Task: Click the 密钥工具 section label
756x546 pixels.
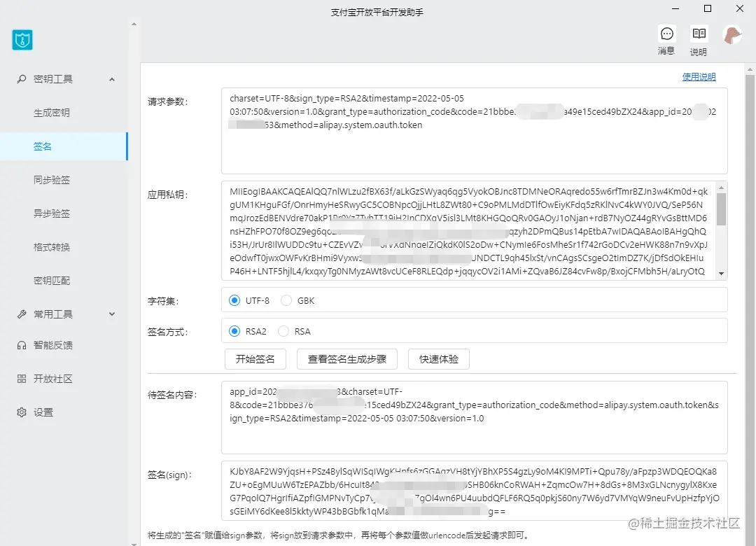Action: click(53, 79)
